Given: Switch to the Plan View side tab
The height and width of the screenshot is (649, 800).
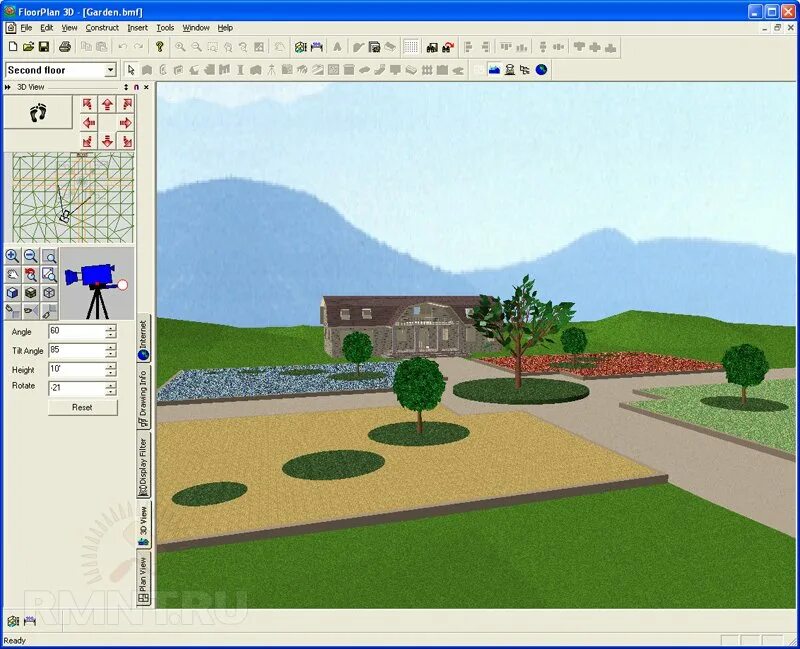Looking at the screenshot, I should (x=143, y=580).
